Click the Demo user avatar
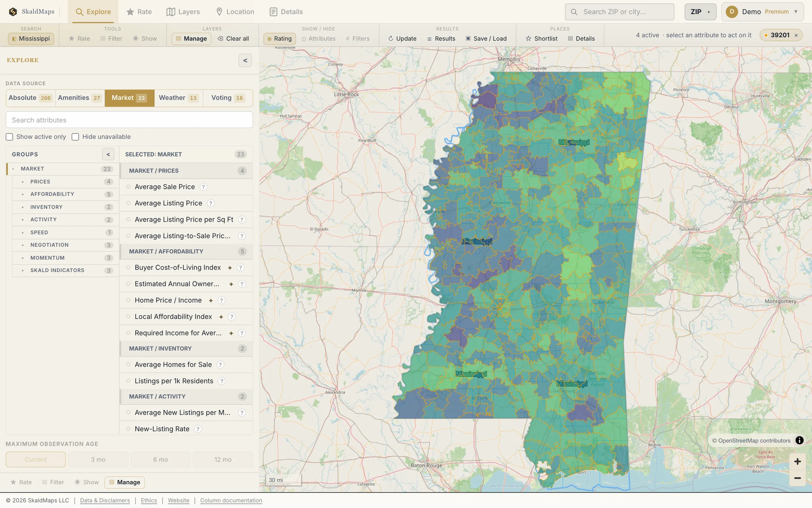The width and height of the screenshot is (812, 508). coord(732,12)
